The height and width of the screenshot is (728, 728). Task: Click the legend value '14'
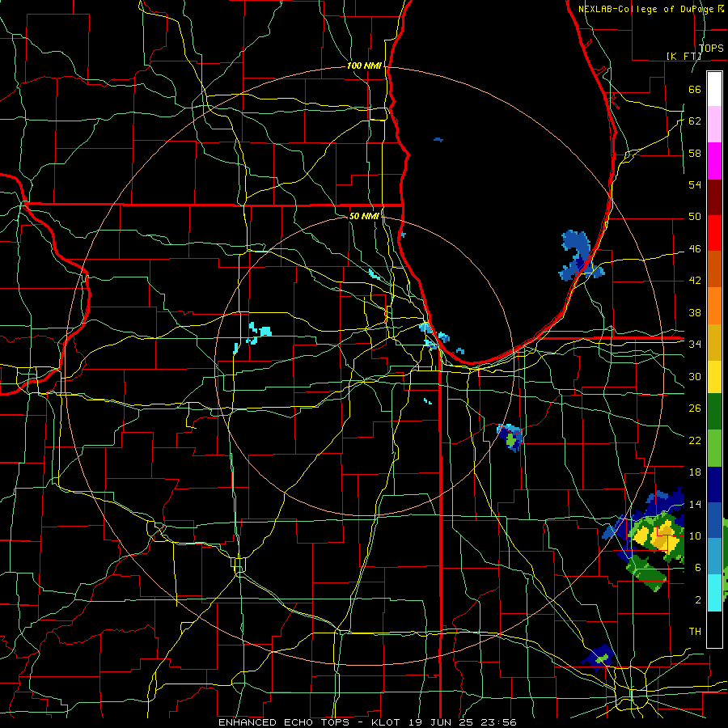[695, 504]
